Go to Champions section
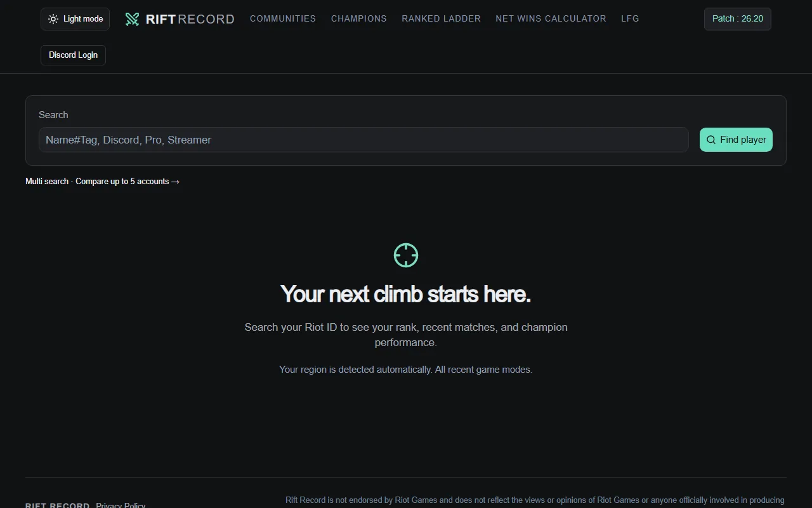This screenshot has height=508, width=812. (x=359, y=18)
